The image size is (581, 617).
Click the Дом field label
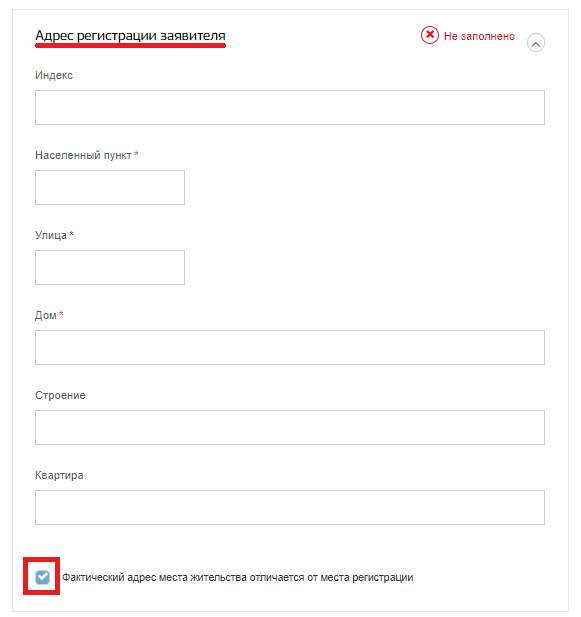coord(46,315)
